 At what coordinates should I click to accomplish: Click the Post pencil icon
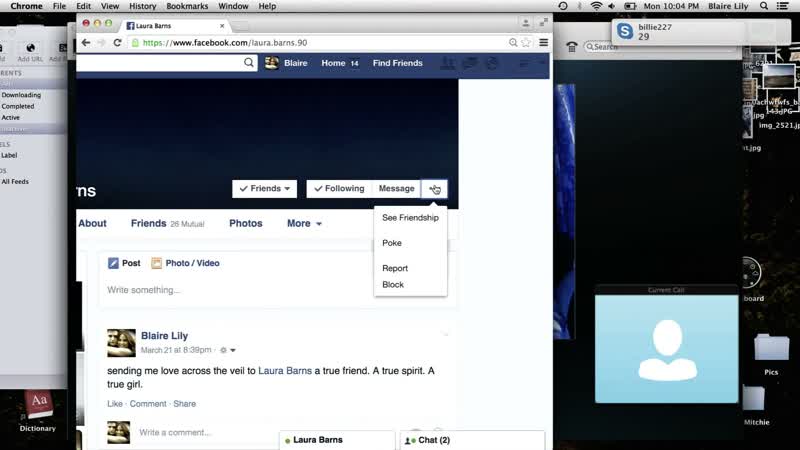pos(113,263)
